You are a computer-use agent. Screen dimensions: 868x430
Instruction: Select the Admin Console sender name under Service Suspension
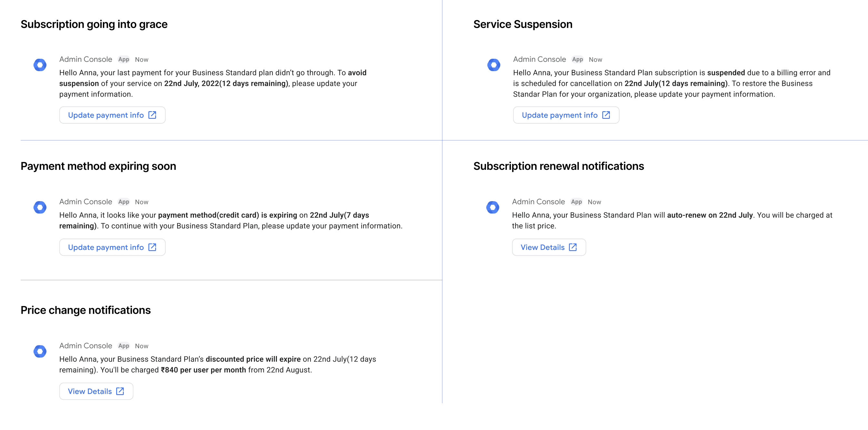click(539, 59)
